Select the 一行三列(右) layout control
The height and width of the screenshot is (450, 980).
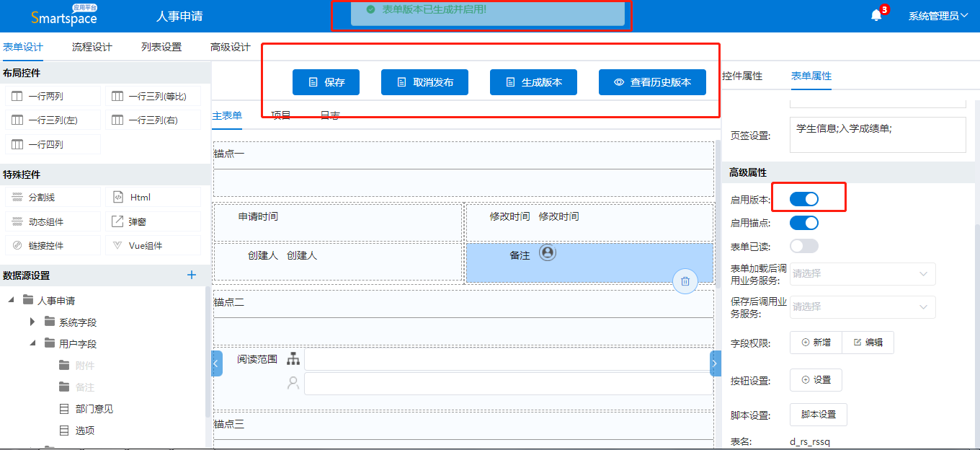(153, 120)
